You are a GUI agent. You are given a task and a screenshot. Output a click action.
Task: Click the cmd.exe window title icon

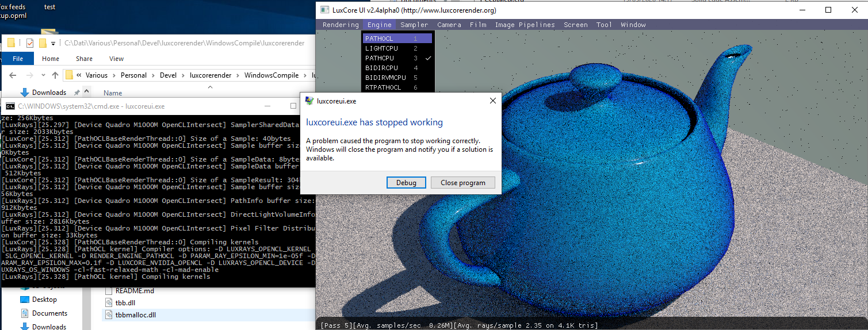tap(10, 106)
